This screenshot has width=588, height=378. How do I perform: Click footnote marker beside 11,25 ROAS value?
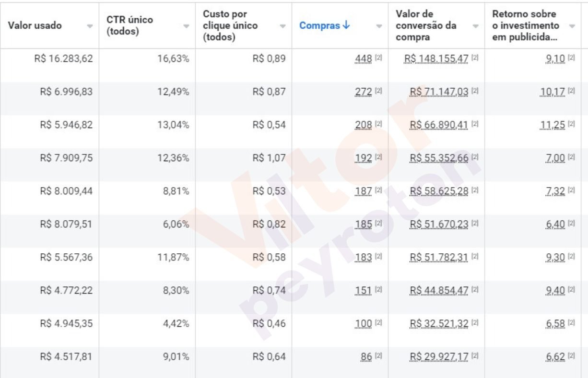point(571,125)
